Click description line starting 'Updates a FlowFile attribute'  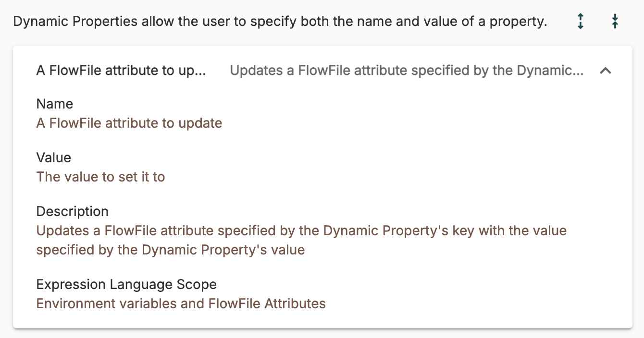(301, 231)
